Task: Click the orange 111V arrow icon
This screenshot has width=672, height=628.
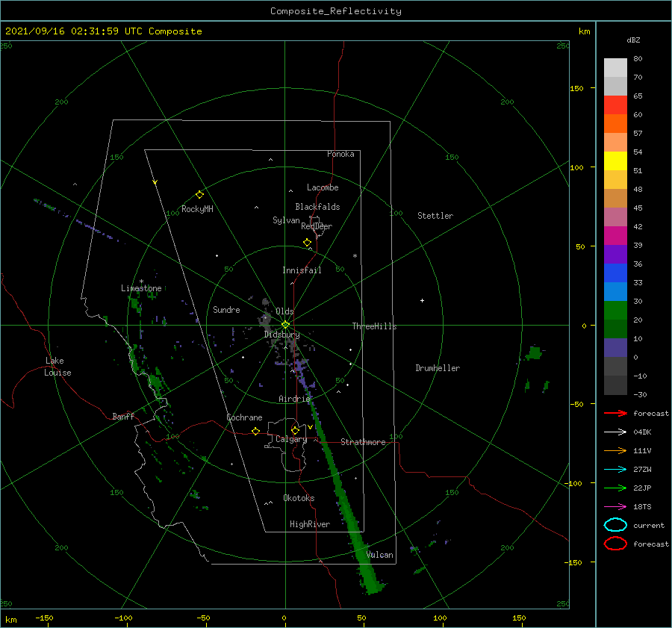Action: tap(615, 450)
